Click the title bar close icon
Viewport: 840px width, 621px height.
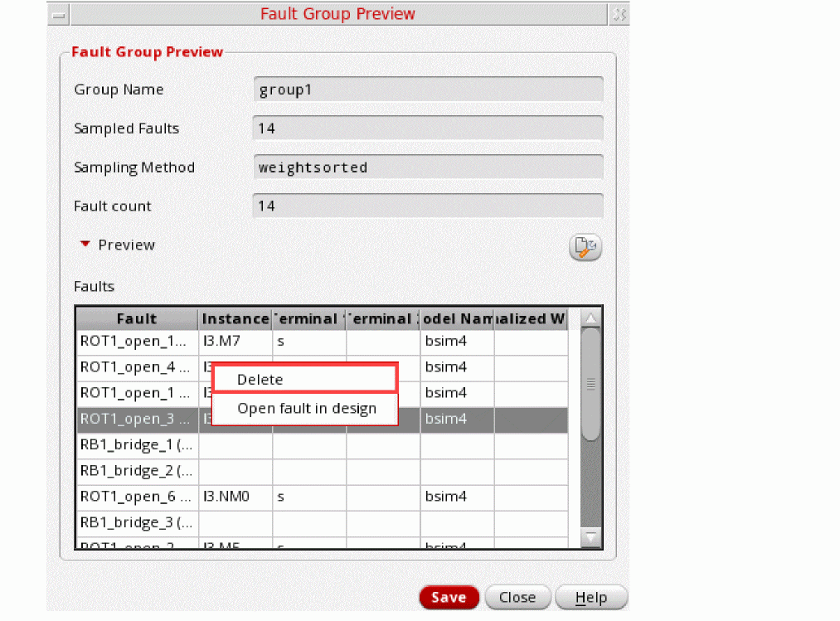pos(619,15)
